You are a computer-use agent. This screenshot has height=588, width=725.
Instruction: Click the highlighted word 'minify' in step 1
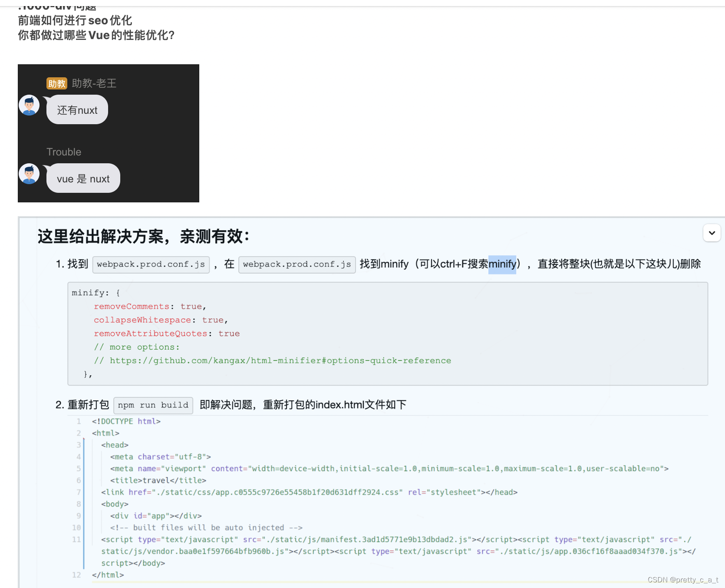tap(502, 264)
